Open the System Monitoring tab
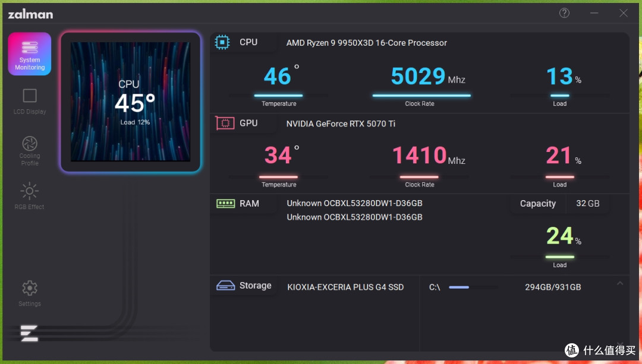The height and width of the screenshot is (364, 642). point(30,54)
